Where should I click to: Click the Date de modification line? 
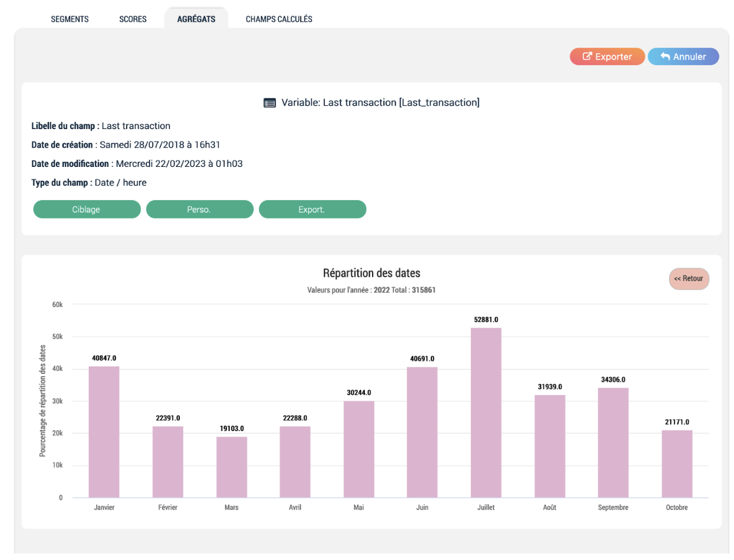[x=137, y=164]
